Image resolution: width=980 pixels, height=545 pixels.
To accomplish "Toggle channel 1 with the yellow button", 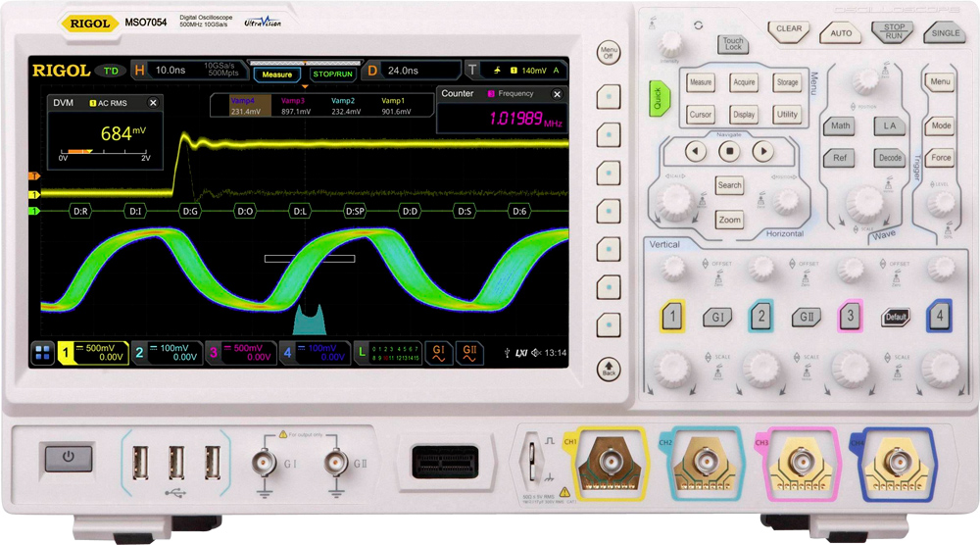I will point(672,317).
